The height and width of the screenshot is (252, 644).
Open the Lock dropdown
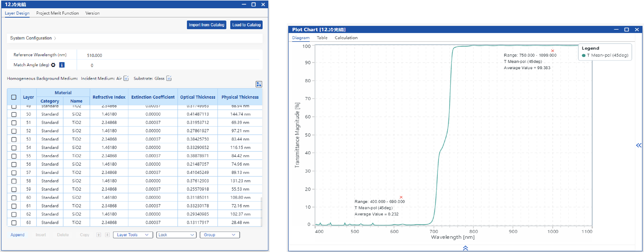(x=176, y=235)
